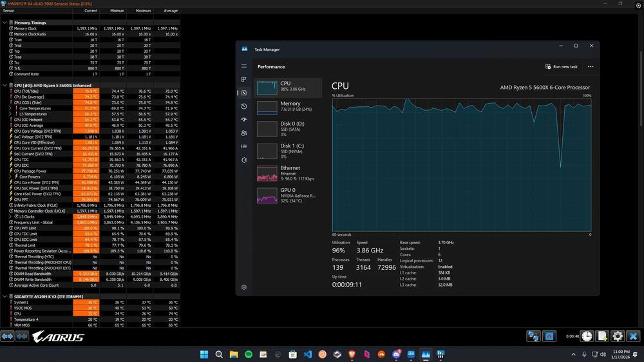Show hidden system tray icons chevron
The width and height of the screenshot is (644, 362).
coord(573,354)
